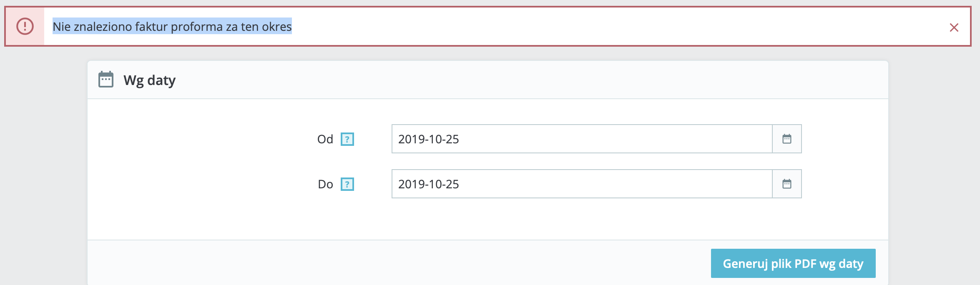The height and width of the screenshot is (285, 980).
Task: Close the Nie znaleziono faktur alert banner
Action: (x=955, y=27)
